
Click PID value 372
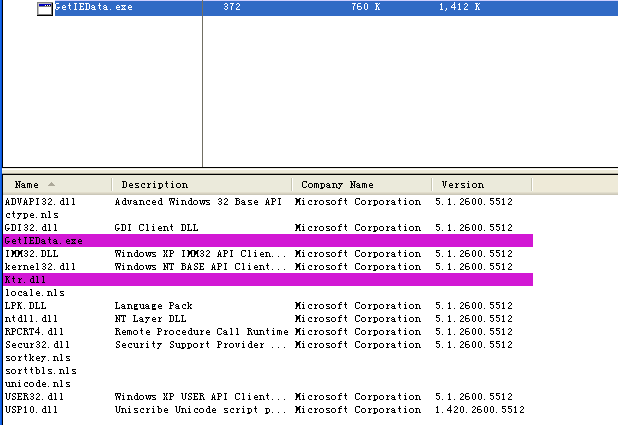[232, 7]
